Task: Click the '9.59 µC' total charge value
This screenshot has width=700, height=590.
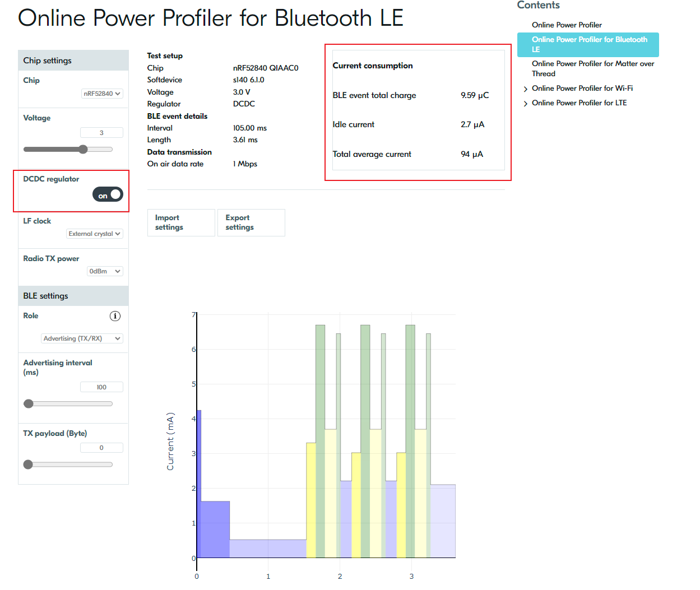Action: [x=475, y=95]
